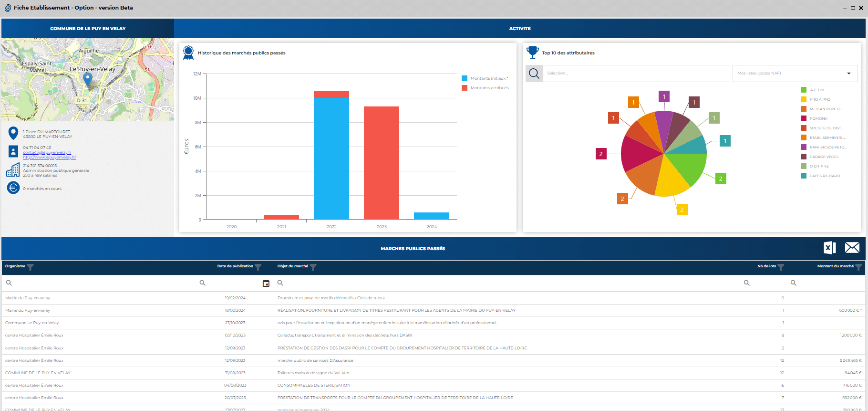Click the magnifier beside the Sélection field
This screenshot has width=868, height=411.
tap(534, 74)
